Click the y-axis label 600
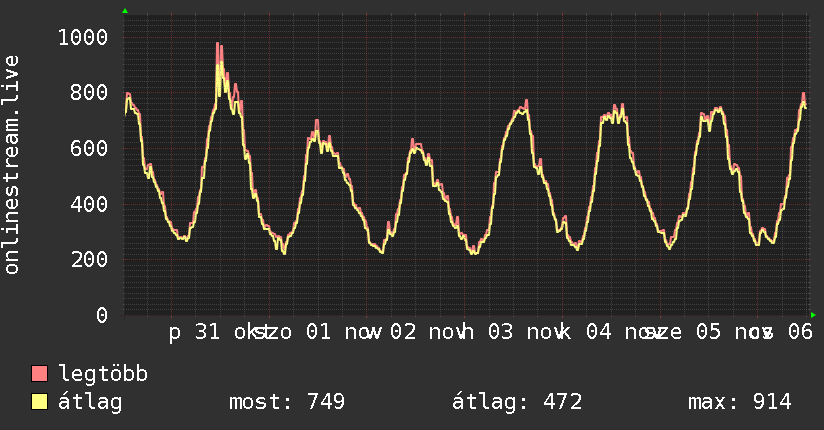 (89, 148)
